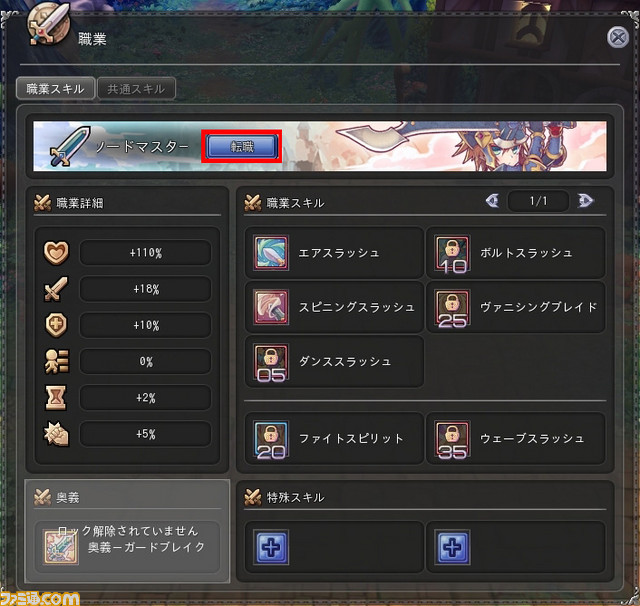Click the hourglass stat icon

click(x=56, y=397)
